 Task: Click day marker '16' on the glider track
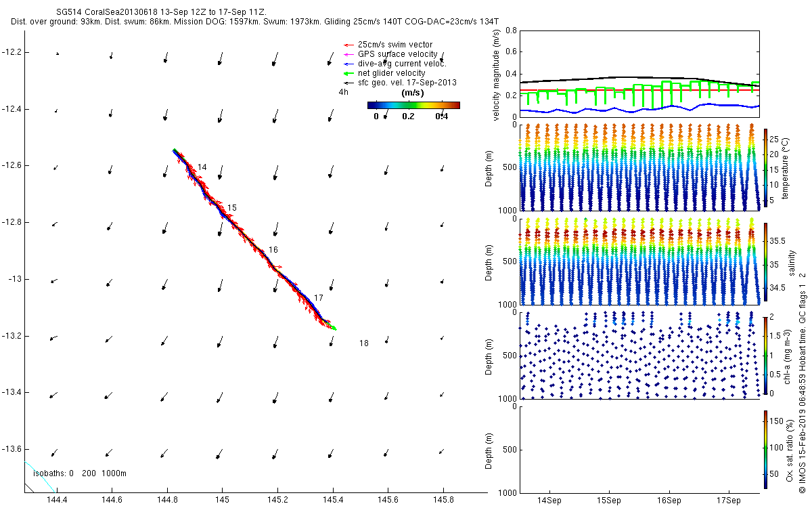273,250
